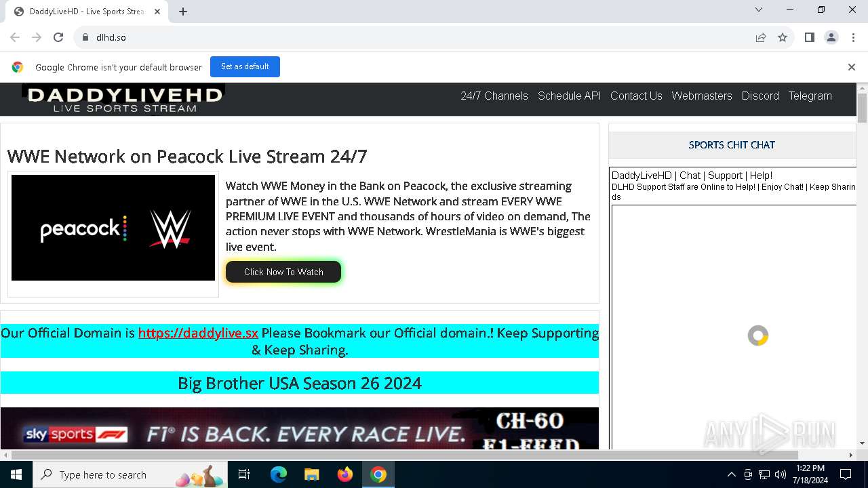Open the 24/7 Channels menu item
Viewport: 868px width, 488px height.
[494, 96]
